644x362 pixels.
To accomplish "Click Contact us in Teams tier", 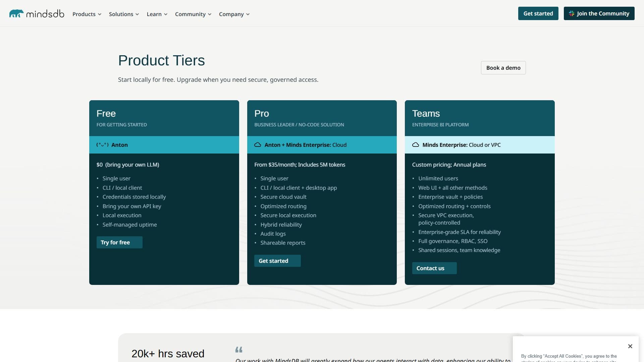I will [x=434, y=268].
